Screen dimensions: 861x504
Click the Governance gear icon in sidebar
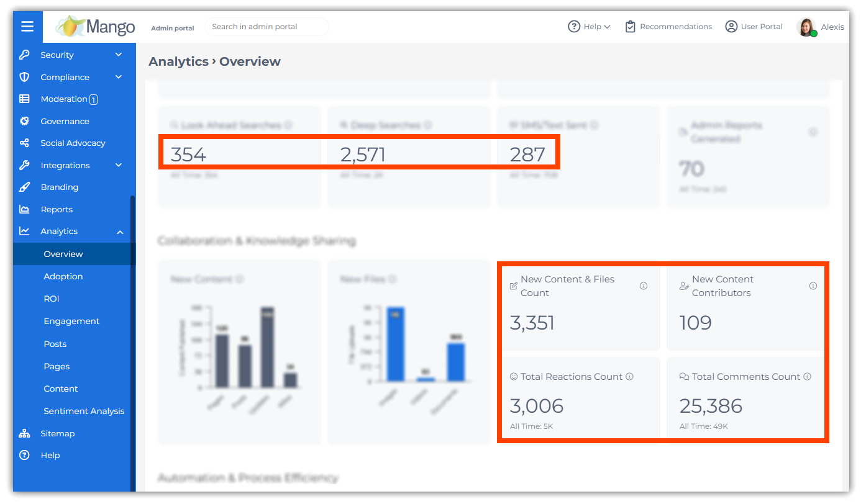(24, 121)
